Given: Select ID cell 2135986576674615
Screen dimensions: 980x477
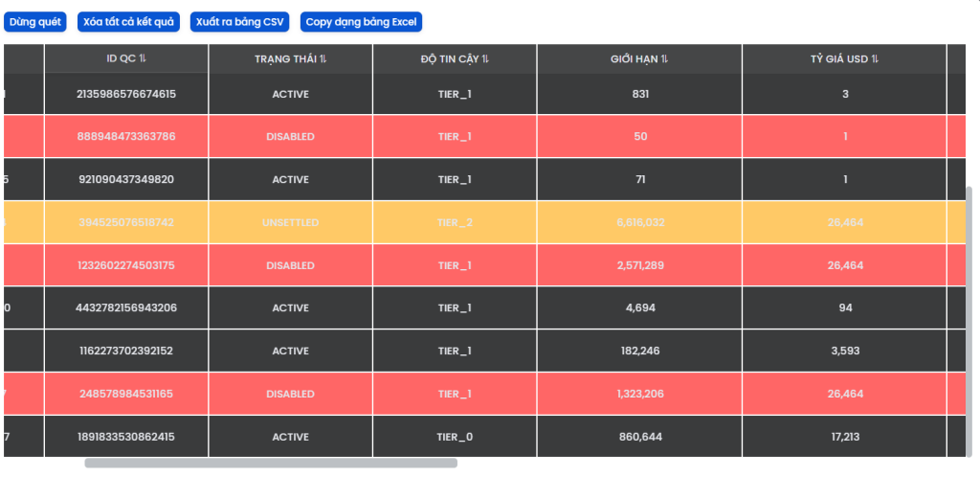Looking at the screenshot, I should [x=126, y=94].
